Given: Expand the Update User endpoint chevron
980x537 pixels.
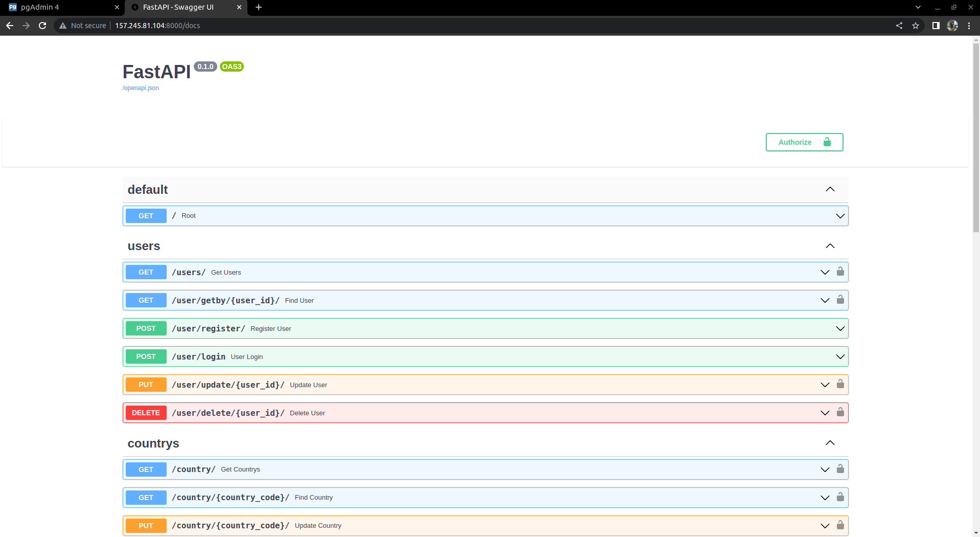Looking at the screenshot, I should coord(825,385).
